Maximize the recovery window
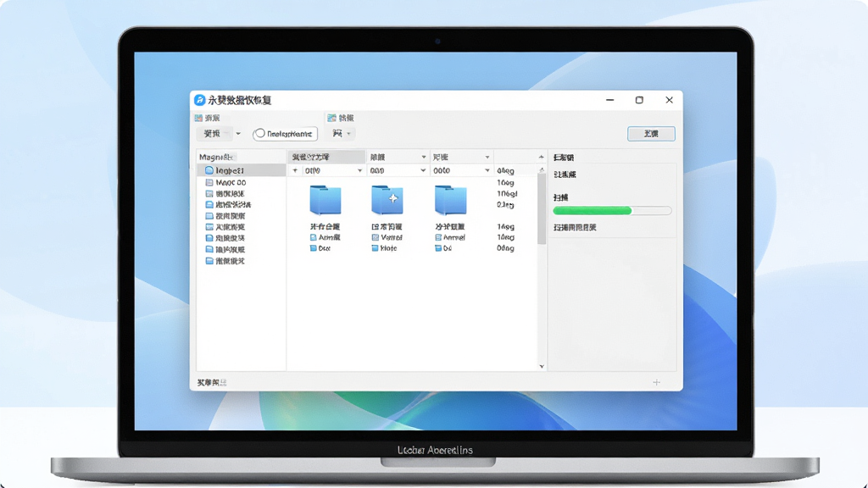This screenshot has width=868, height=488. coord(639,100)
